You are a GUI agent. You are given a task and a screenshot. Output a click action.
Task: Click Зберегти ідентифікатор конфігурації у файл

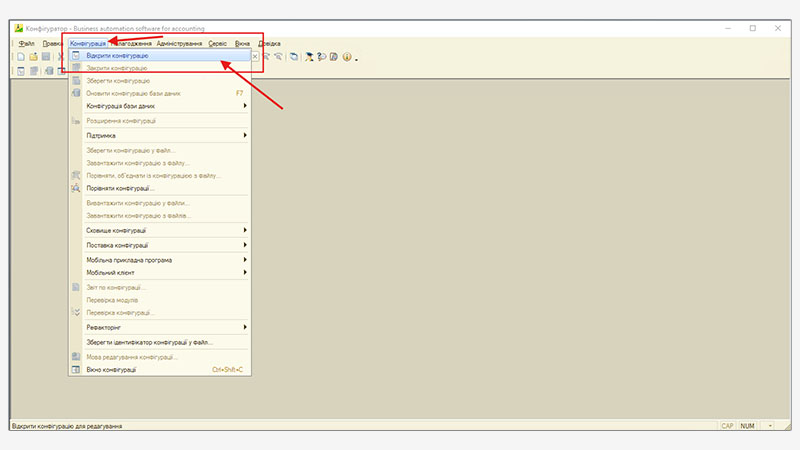point(150,342)
